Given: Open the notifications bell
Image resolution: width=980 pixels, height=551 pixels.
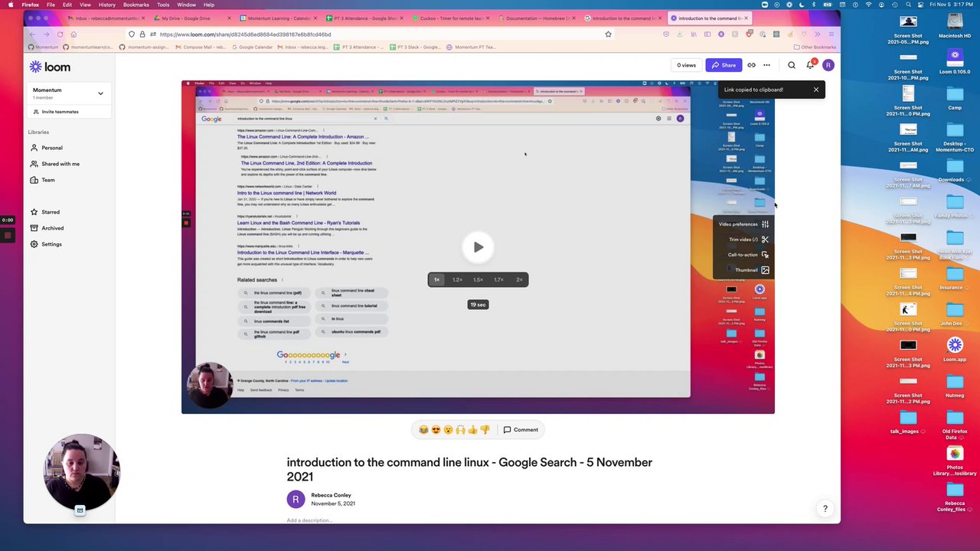Looking at the screenshot, I should pyautogui.click(x=810, y=65).
